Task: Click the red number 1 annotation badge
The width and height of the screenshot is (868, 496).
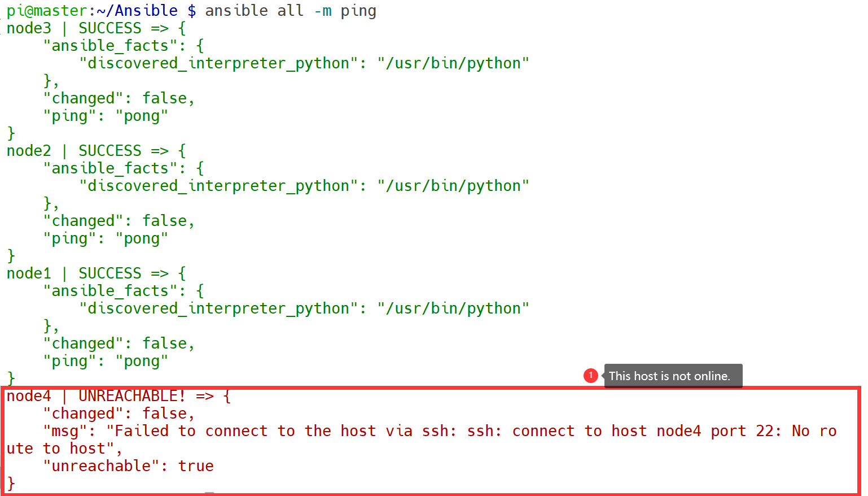Action: [x=590, y=376]
